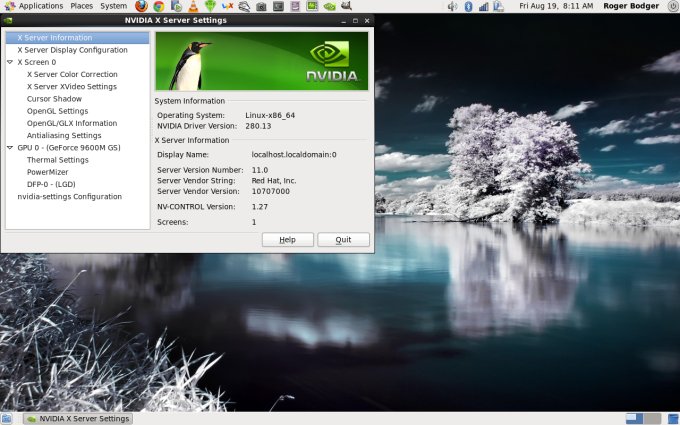Click the Quit button

point(343,239)
